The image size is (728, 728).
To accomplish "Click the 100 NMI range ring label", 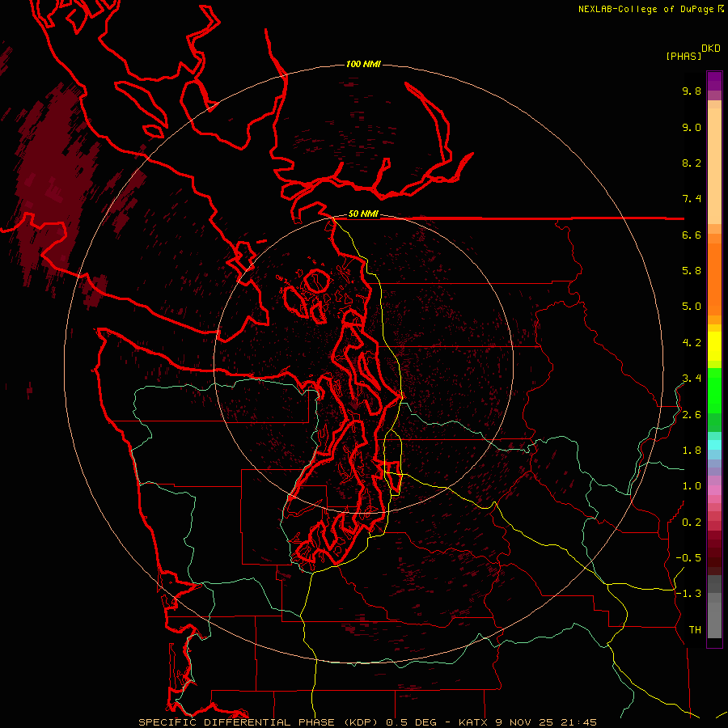I will (363, 64).
